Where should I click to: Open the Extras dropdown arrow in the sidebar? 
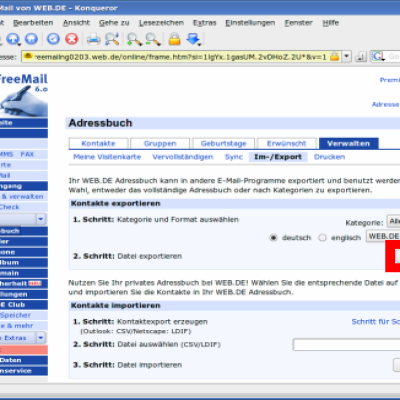pyautogui.click(x=41, y=338)
